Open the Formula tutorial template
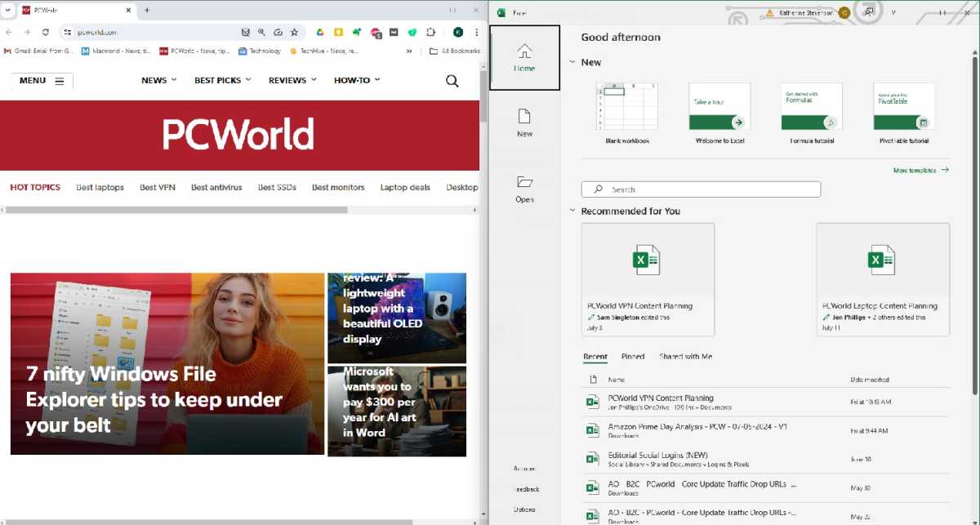Image resolution: width=980 pixels, height=525 pixels. 812,113
